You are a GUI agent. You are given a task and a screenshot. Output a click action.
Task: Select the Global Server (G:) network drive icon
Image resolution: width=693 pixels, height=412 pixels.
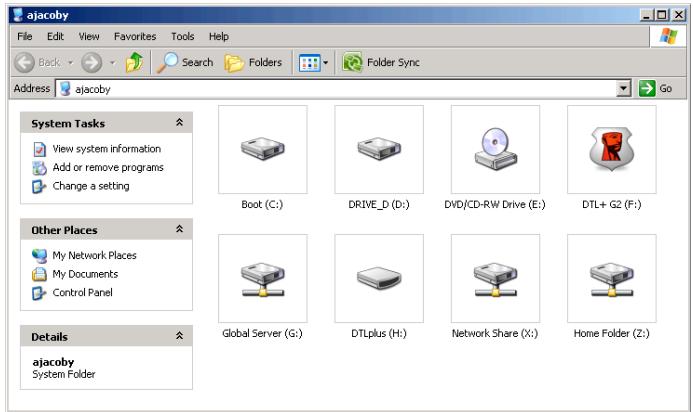click(263, 279)
